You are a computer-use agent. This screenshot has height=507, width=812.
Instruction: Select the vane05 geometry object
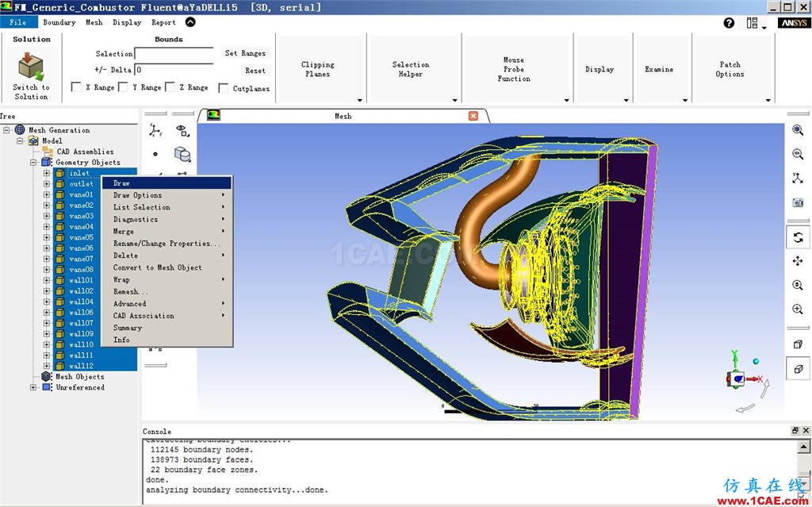(82, 237)
